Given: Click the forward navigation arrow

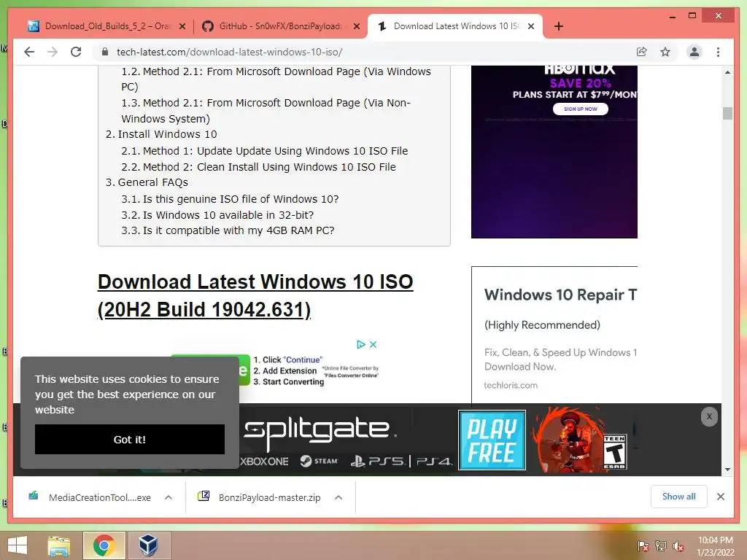Looking at the screenshot, I should click(x=53, y=52).
